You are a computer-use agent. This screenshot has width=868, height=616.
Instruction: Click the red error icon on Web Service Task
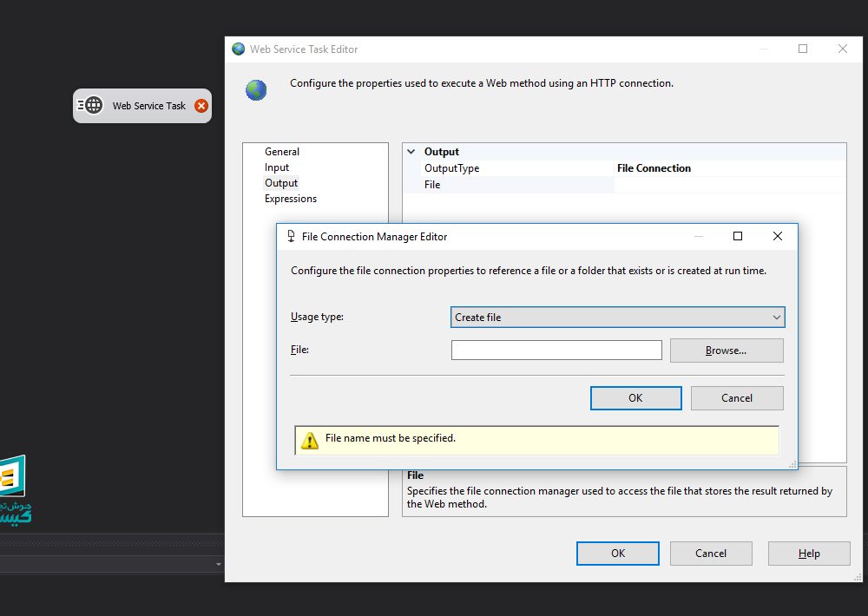(201, 106)
